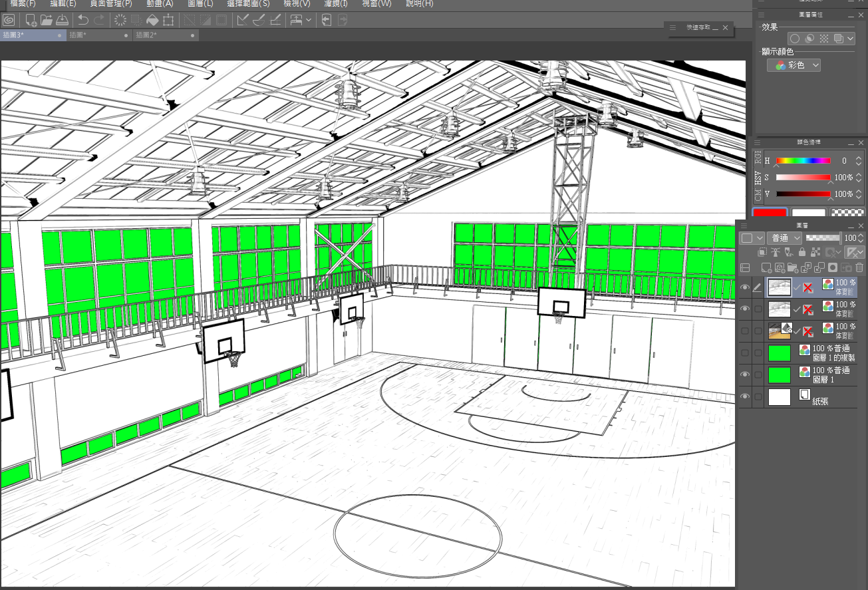Save the current document
Image resolution: width=868 pixels, height=590 pixels.
(62, 20)
